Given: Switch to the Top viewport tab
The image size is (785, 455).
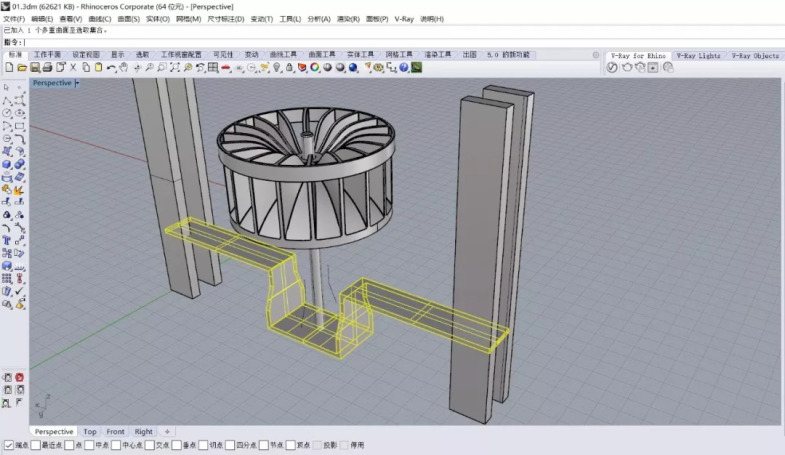Looking at the screenshot, I should point(90,432).
